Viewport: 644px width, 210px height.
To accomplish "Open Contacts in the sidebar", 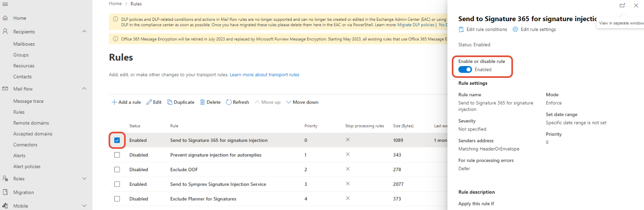I will (22, 77).
